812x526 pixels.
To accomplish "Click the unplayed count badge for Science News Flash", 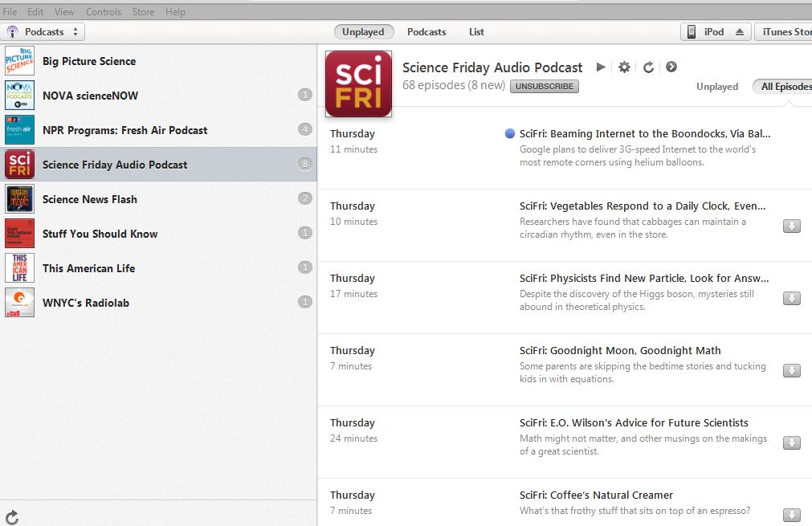I will pos(305,198).
